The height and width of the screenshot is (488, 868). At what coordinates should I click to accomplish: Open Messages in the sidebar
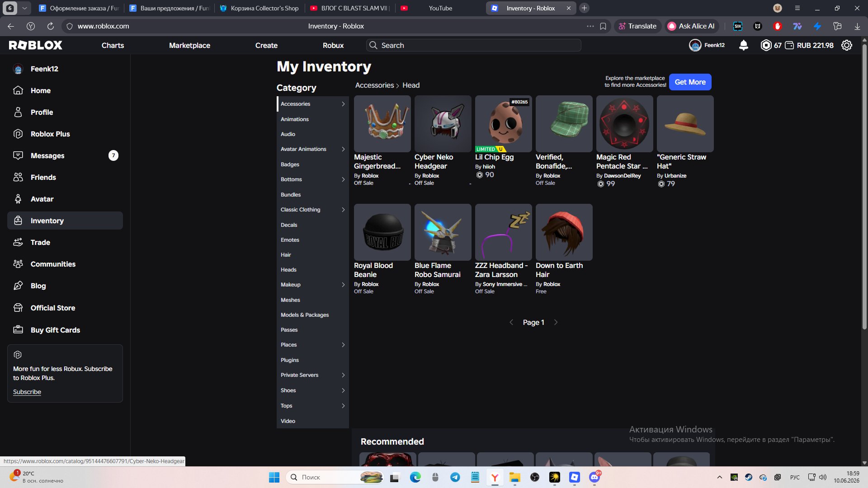(x=65, y=155)
